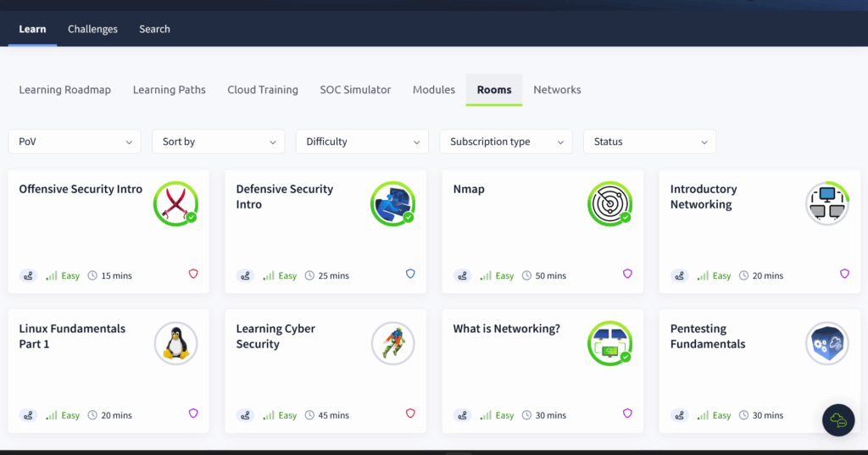Open the SOC Simulator tab
This screenshot has width=868, height=455.
tap(355, 90)
